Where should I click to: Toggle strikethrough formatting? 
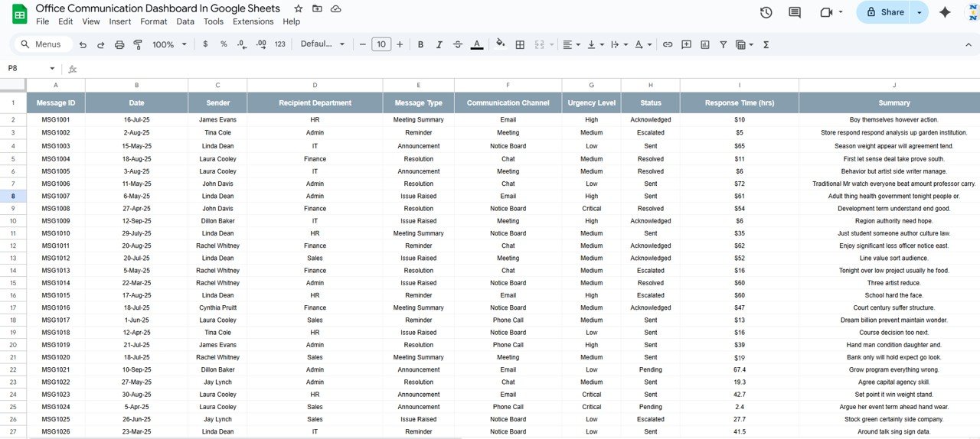[x=458, y=44]
